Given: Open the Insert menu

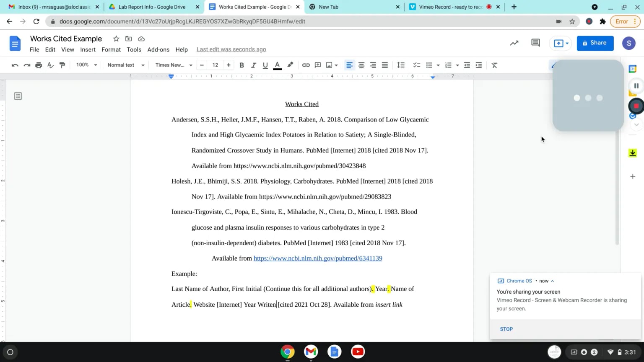Looking at the screenshot, I should (x=88, y=49).
